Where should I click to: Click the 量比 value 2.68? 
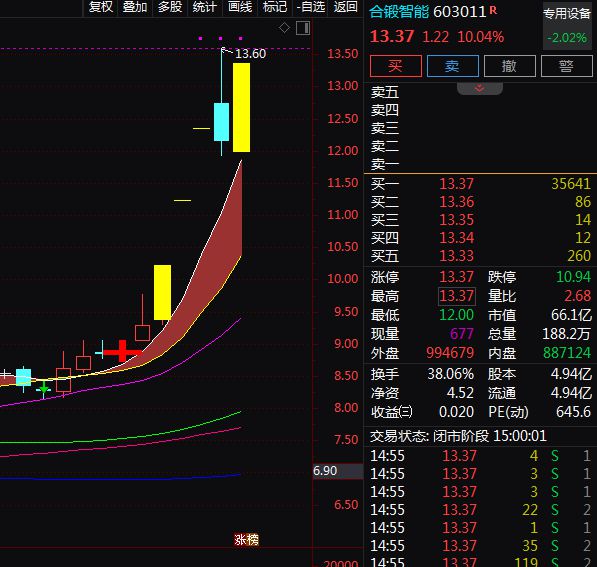[x=577, y=296]
